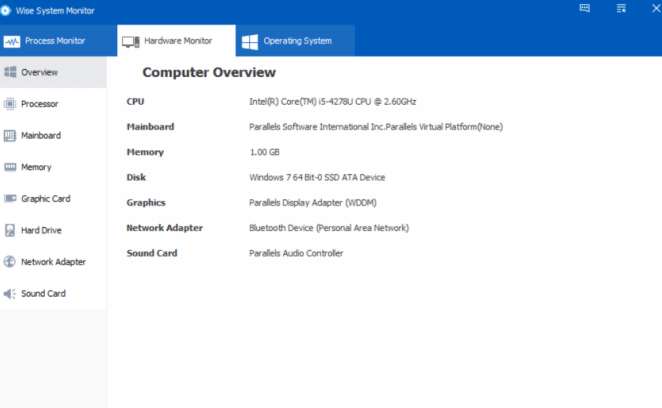Select the Windows 7 64 Bit-0 SSD value

click(x=317, y=177)
